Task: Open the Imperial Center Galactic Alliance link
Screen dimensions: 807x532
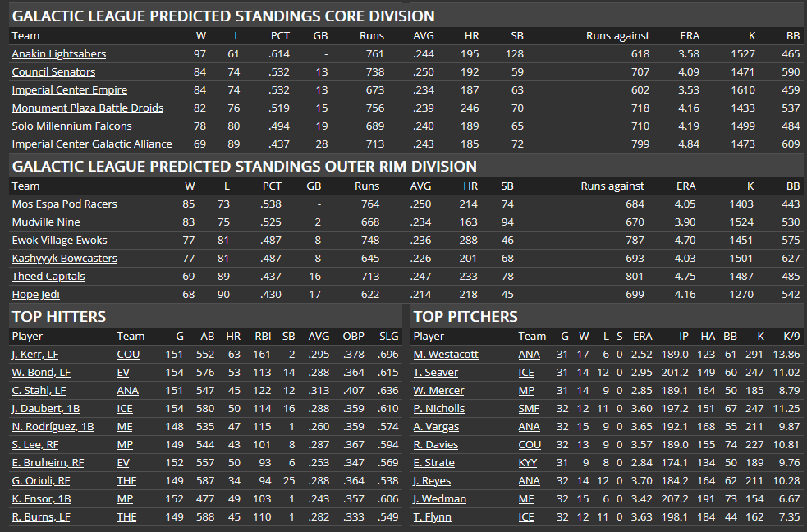Action: pos(92,144)
